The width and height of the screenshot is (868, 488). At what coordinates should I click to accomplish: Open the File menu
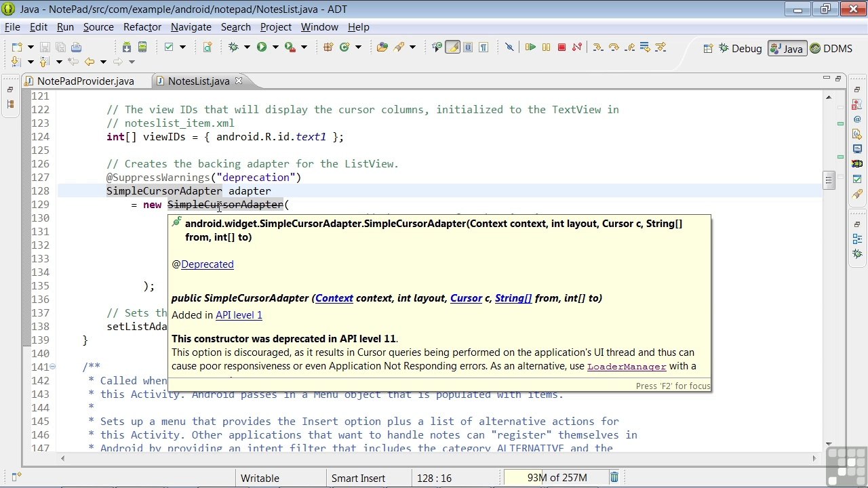coord(12,27)
